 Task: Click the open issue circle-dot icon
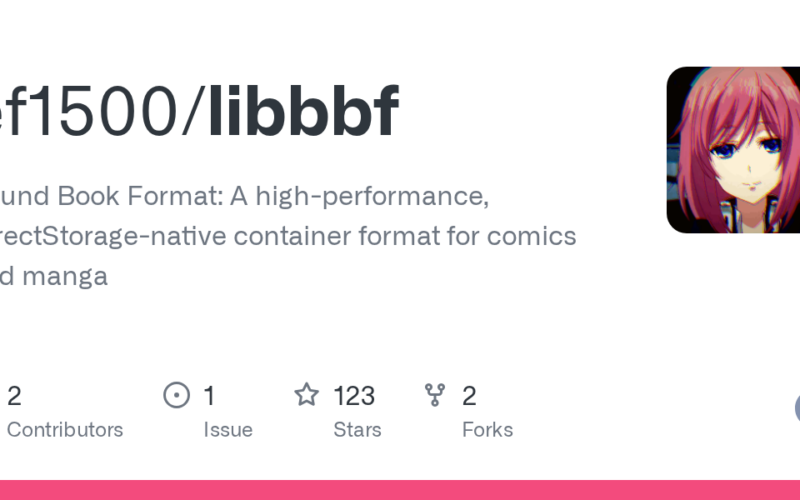point(176,396)
